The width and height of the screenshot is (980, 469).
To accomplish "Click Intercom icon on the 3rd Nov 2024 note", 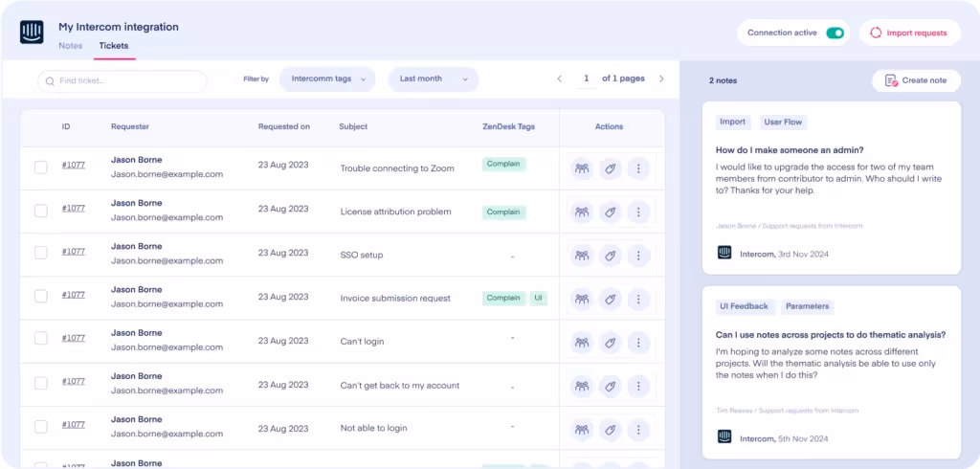I will (724, 253).
